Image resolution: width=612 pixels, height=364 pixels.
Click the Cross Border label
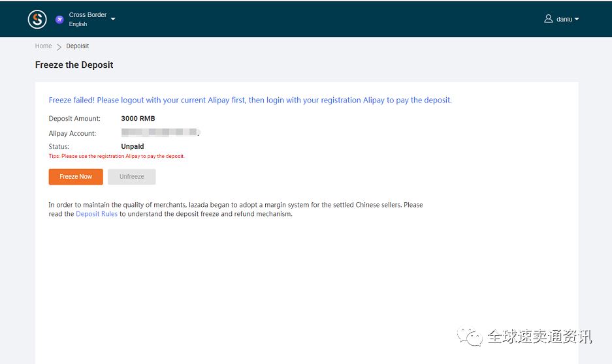pyautogui.click(x=88, y=15)
